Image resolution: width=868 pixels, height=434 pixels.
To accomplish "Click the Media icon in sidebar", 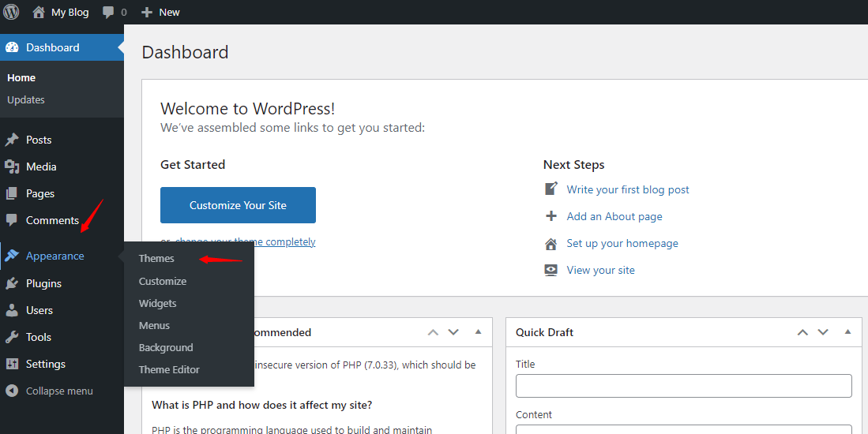I will (12, 166).
